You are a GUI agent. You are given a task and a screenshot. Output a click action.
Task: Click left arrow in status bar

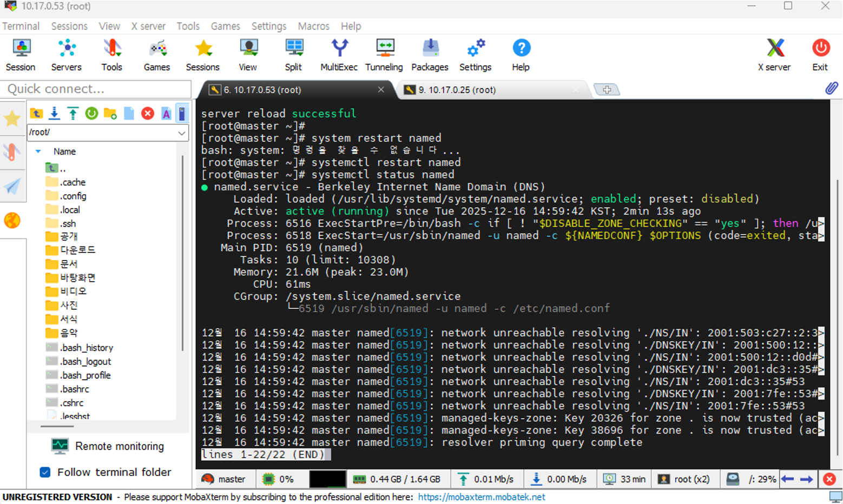click(x=788, y=479)
